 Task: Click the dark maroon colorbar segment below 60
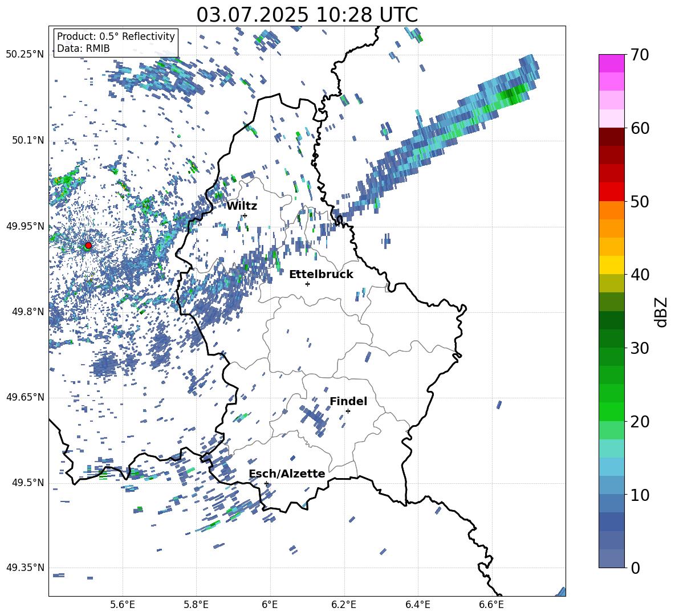(x=612, y=137)
